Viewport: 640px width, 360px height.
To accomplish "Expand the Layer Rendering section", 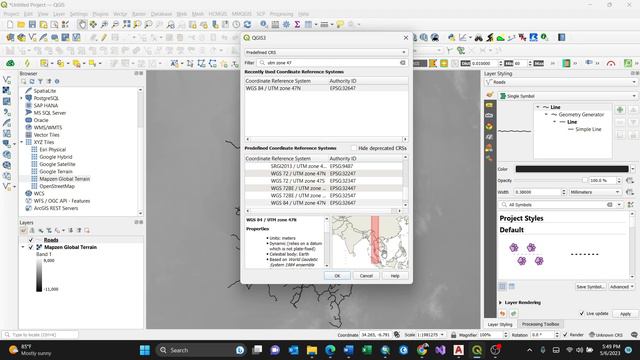I will (501, 302).
